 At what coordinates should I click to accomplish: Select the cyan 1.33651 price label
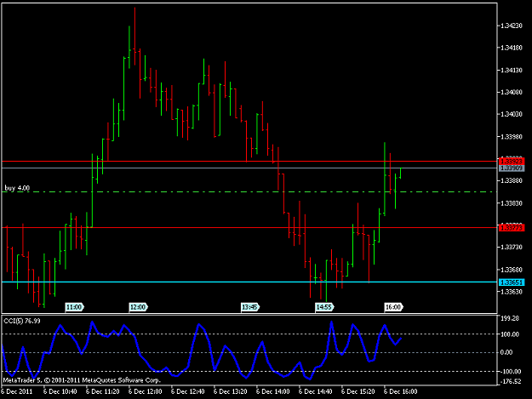coord(512,282)
